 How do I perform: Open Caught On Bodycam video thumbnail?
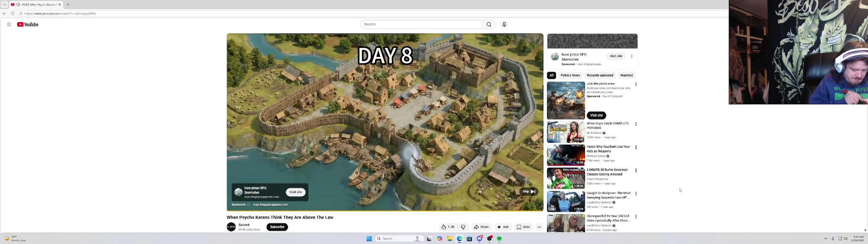tap(566, 201)
